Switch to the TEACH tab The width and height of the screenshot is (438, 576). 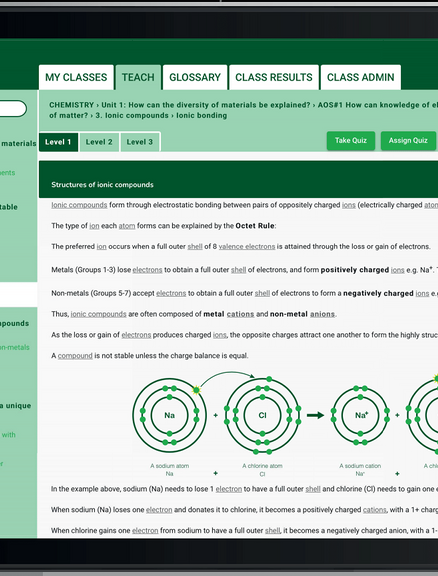point(138,77)
